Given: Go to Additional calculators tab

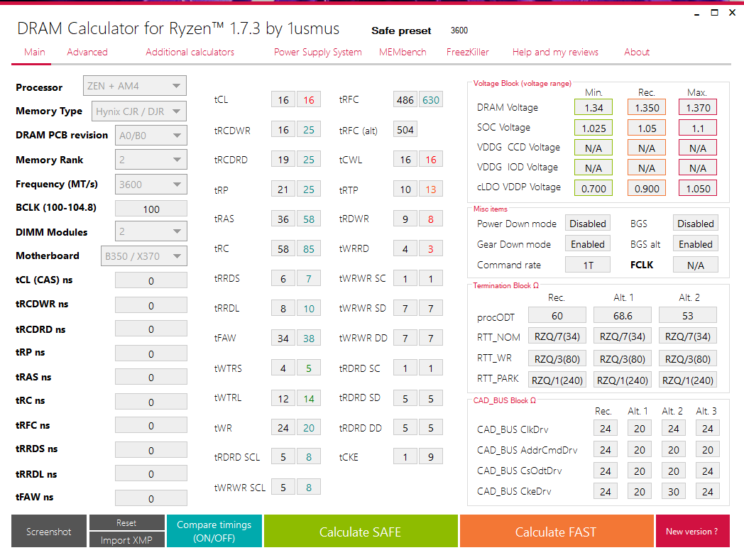Looking at the screenshot, I should [190, 53].
